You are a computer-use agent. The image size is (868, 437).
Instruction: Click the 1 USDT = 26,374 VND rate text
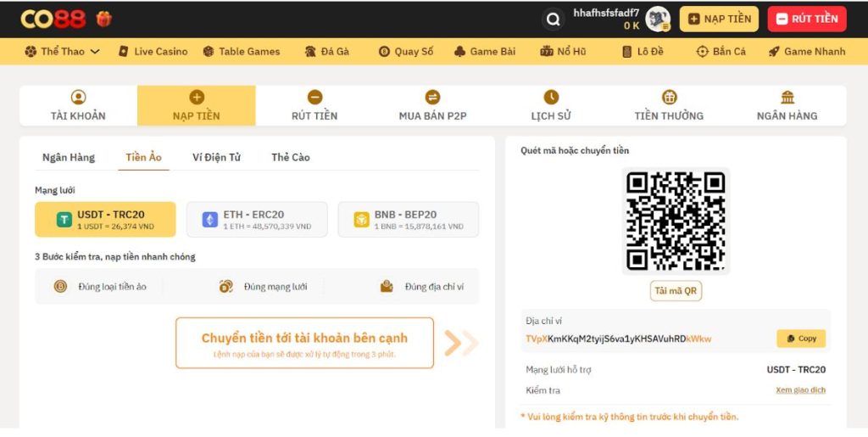(115, 227)
